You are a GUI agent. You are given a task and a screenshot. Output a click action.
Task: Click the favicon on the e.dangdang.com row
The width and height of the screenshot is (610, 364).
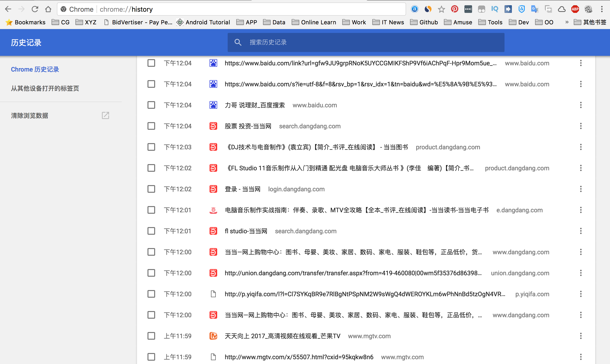pos(213,210)
